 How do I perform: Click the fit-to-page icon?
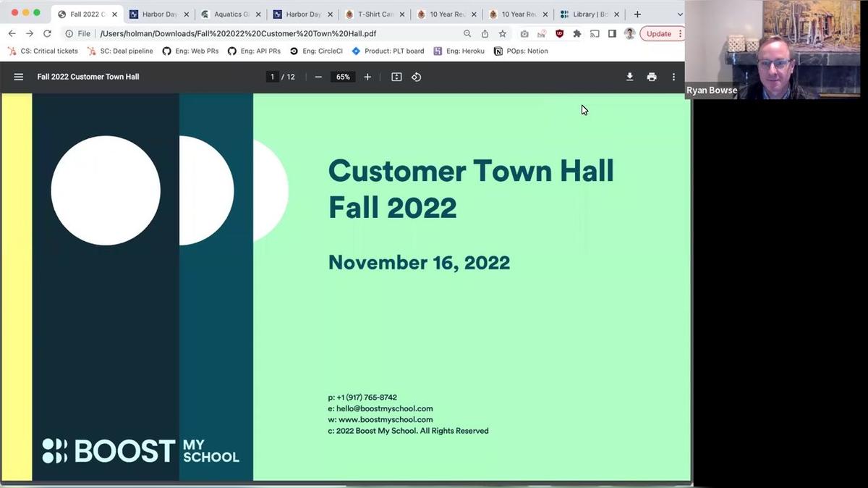pyautogui.click(x=396, y=77)
